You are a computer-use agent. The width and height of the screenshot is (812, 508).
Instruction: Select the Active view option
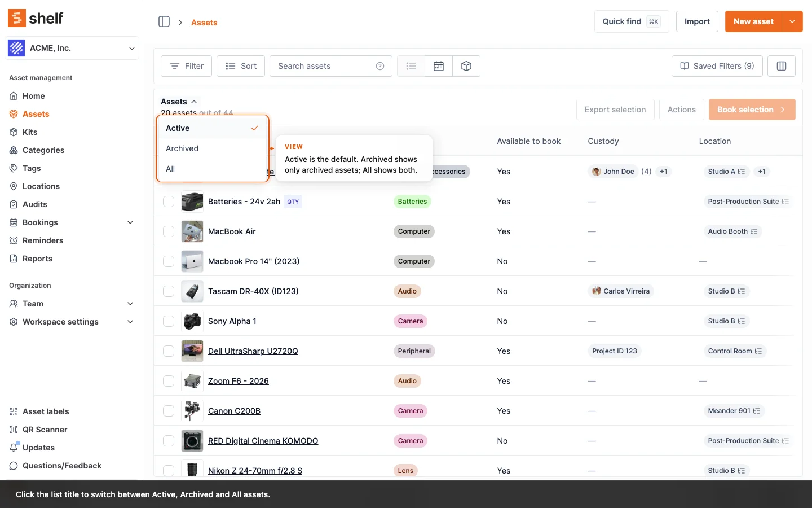click(213, 128)
